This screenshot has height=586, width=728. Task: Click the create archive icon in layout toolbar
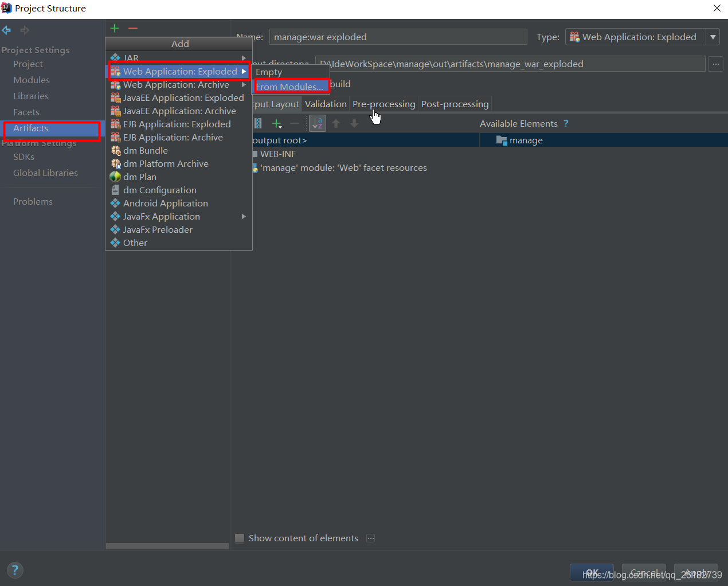(258, 123)
